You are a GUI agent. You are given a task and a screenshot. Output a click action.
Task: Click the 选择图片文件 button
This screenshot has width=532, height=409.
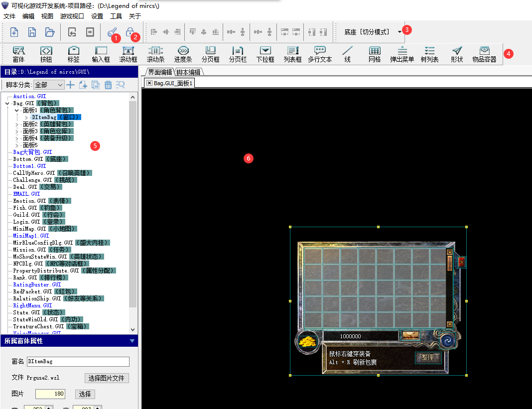click(107, 378)
